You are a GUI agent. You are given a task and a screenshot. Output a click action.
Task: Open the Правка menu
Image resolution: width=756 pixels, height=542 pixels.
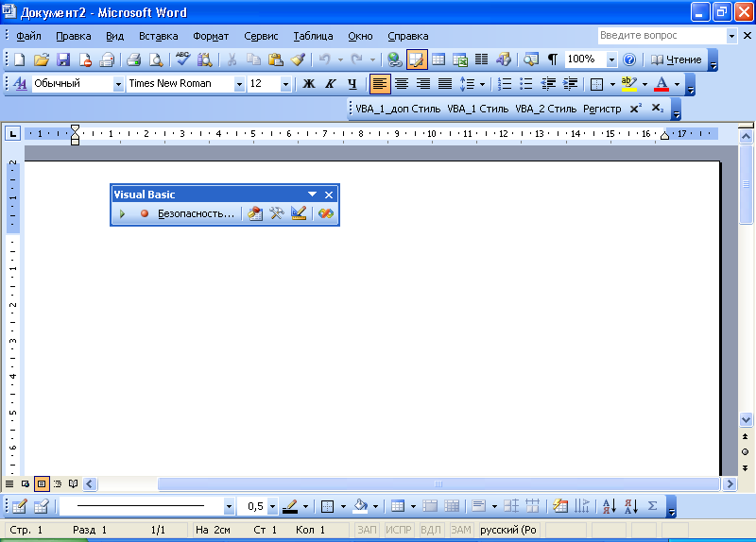point(74,36)
